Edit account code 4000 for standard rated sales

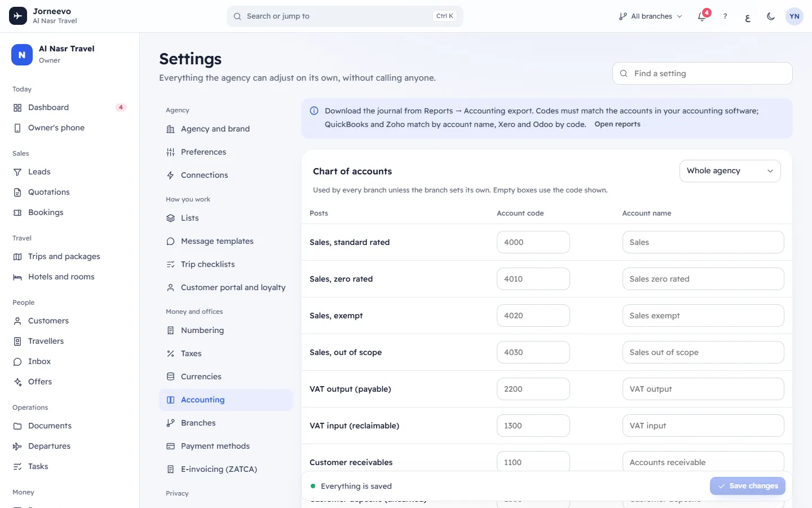(533, 242)
